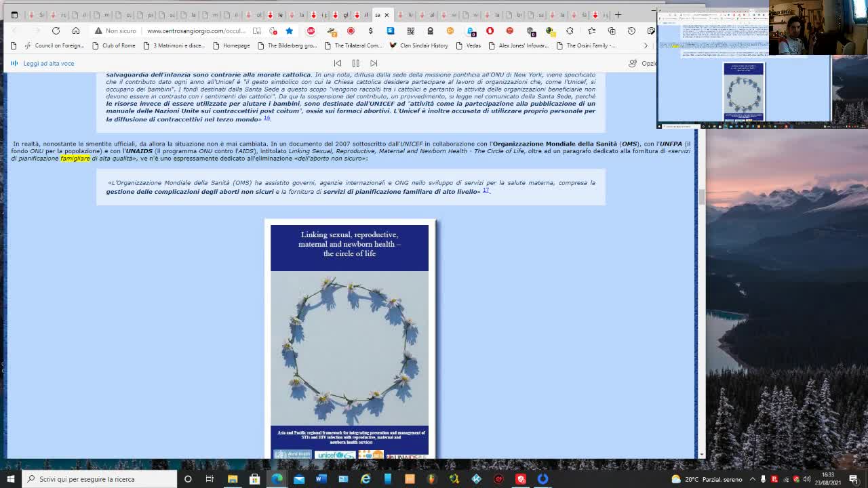This screenshot has width=868, height=488.
Task: Expand the bookmarks overflow chevron
Action: coord(646,45)
